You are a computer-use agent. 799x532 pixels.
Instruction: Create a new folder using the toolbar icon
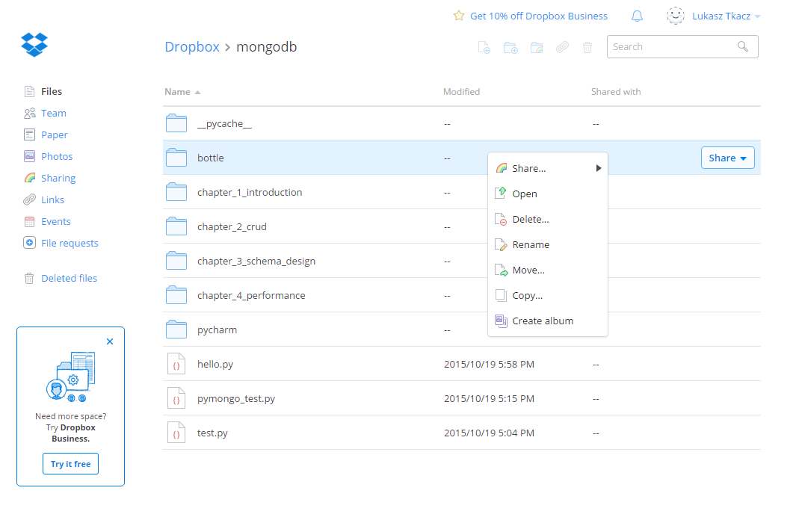(510, 47)
